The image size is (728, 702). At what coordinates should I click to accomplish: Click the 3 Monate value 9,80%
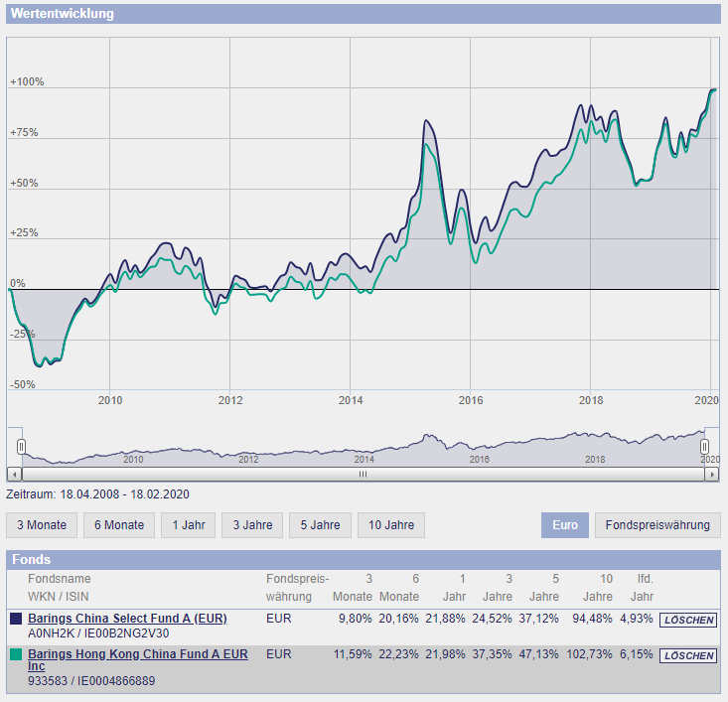(x=356, y=619)
